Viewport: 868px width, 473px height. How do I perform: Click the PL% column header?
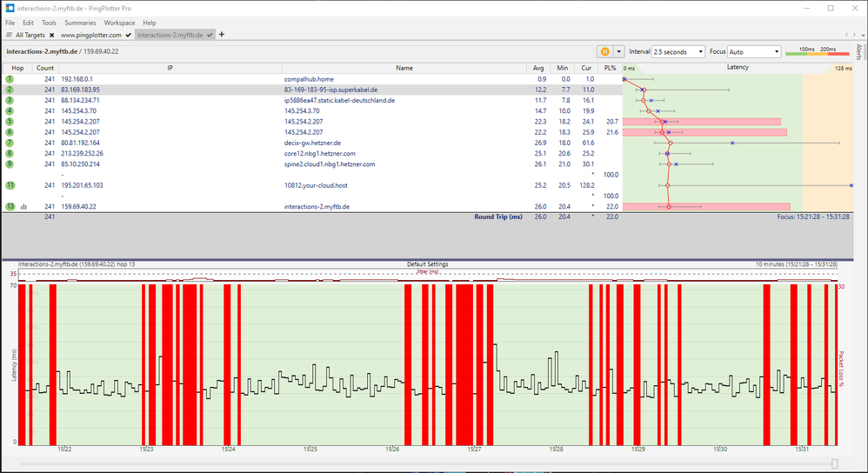tap(609, 68)
